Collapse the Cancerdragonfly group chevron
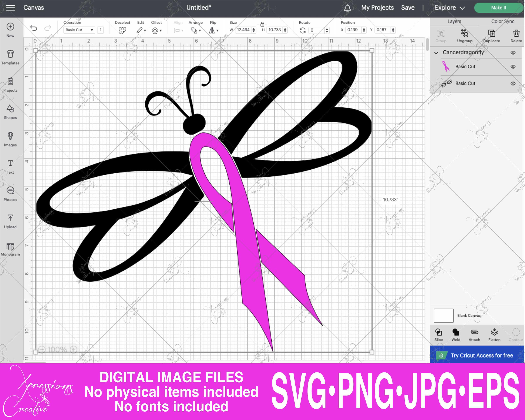Screen dimensions: 525x420 click(436, 53)
